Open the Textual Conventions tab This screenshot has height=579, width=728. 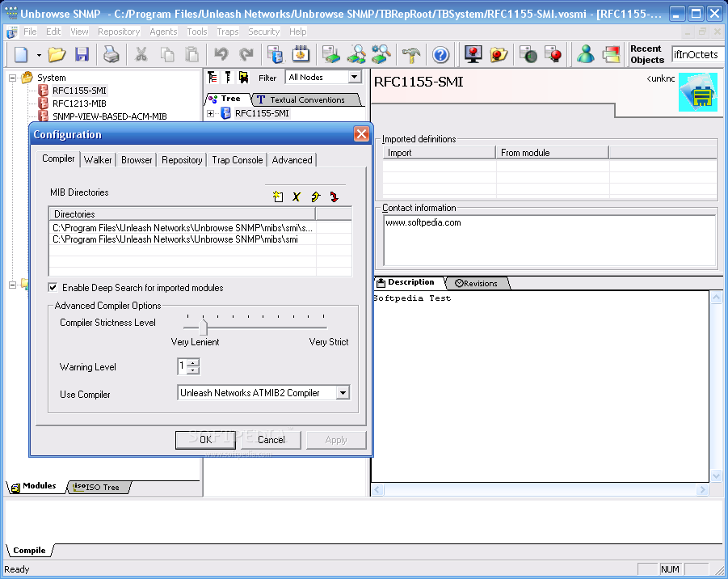coord(306,99)
